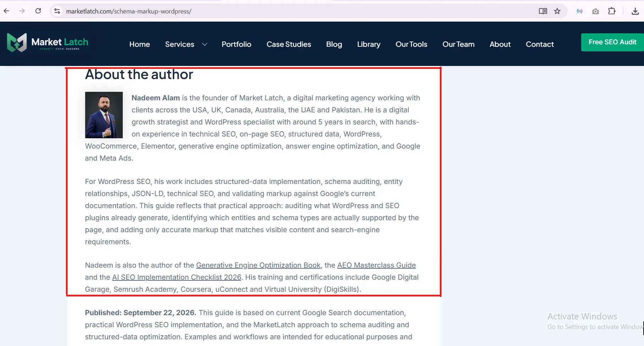Bookmark this page with star icon
This screenshot has height=346, width=644.
click(557, 11)
